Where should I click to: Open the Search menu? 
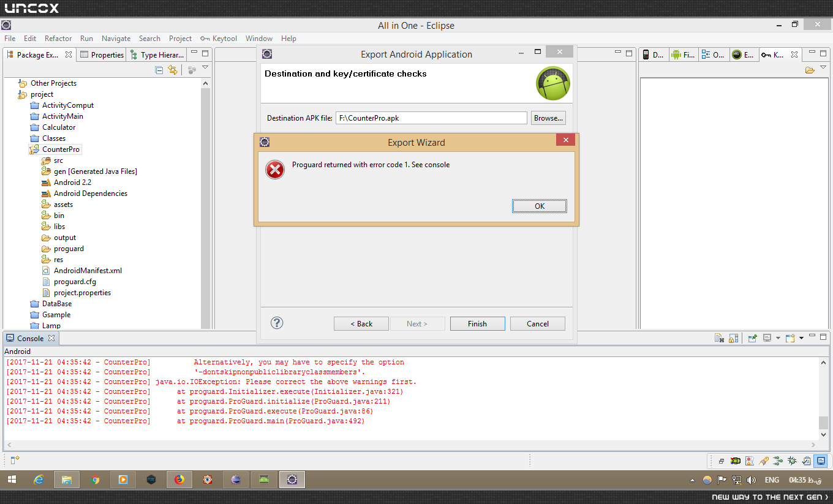coord(149,38)
